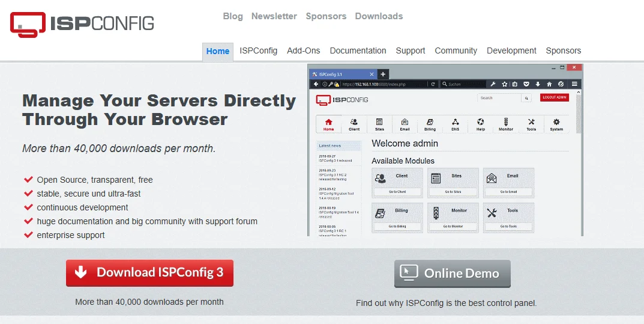The height and width of the screenshot is (324, 644).
Task: Open the Help lifebuoy icon in the screenshot
Action: coord(481,124)
